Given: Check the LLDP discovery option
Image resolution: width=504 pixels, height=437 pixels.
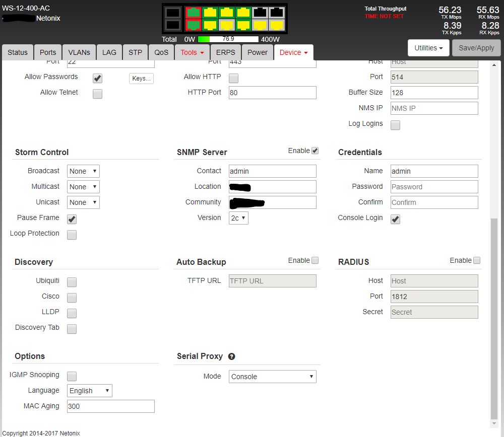Looking at the screenshot, I should click(x=72, y=313).
